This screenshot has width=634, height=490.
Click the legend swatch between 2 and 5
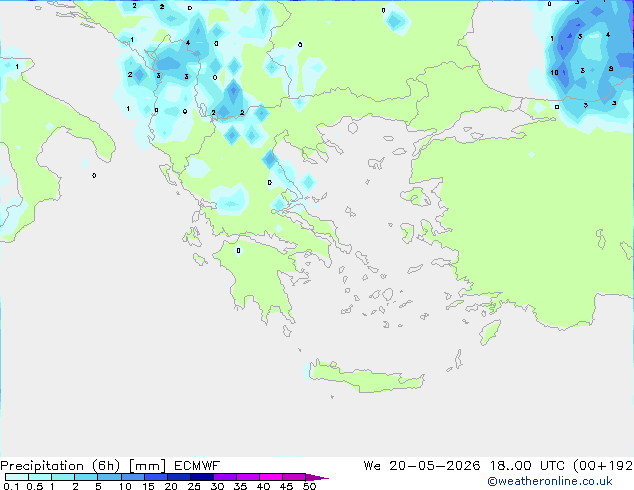(86, 477)
